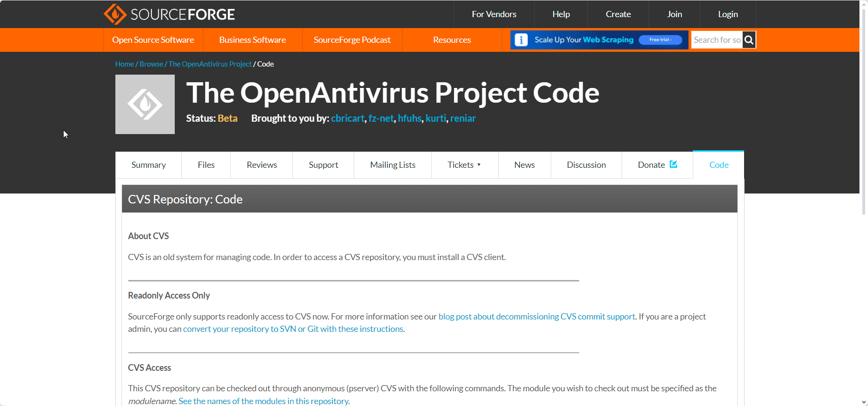Click the search input field

(717, 40)
